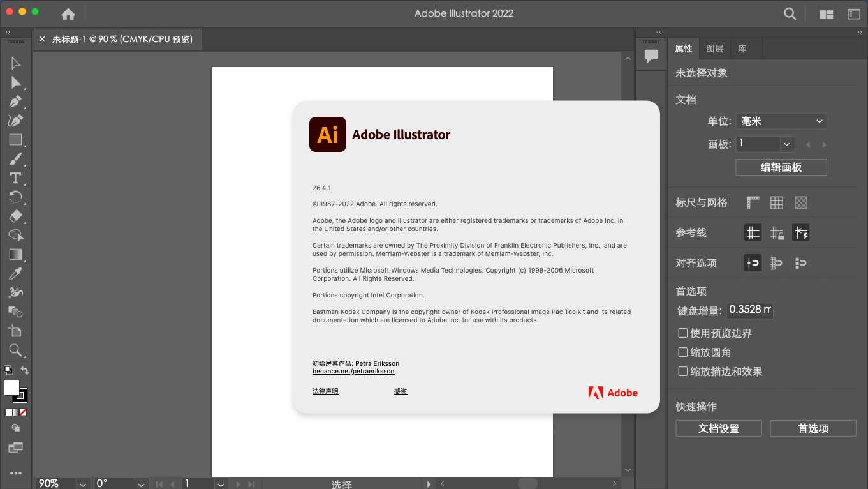Close the 未标题-1 document tab
868x489 pixels.
pyautogui.click(x=42, y=40)
